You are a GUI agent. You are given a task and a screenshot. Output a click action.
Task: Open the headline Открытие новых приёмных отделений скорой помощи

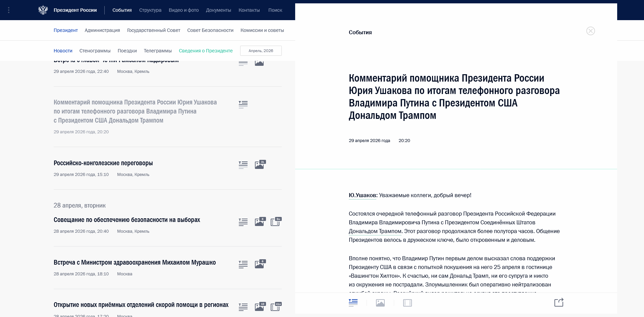pos(141,305)
